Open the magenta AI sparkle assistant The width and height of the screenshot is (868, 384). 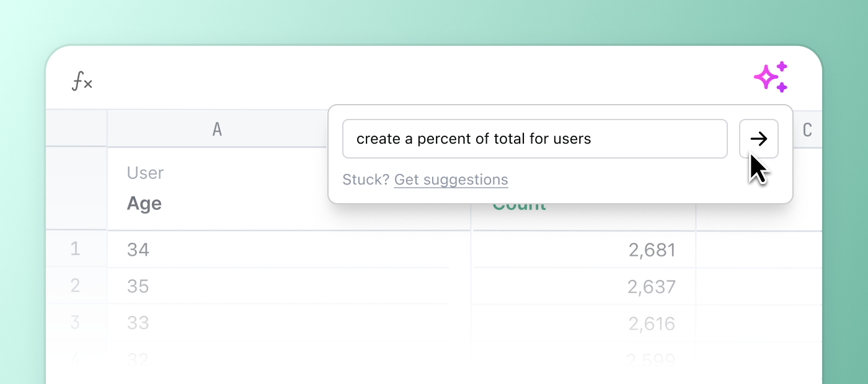pos(771,77)
